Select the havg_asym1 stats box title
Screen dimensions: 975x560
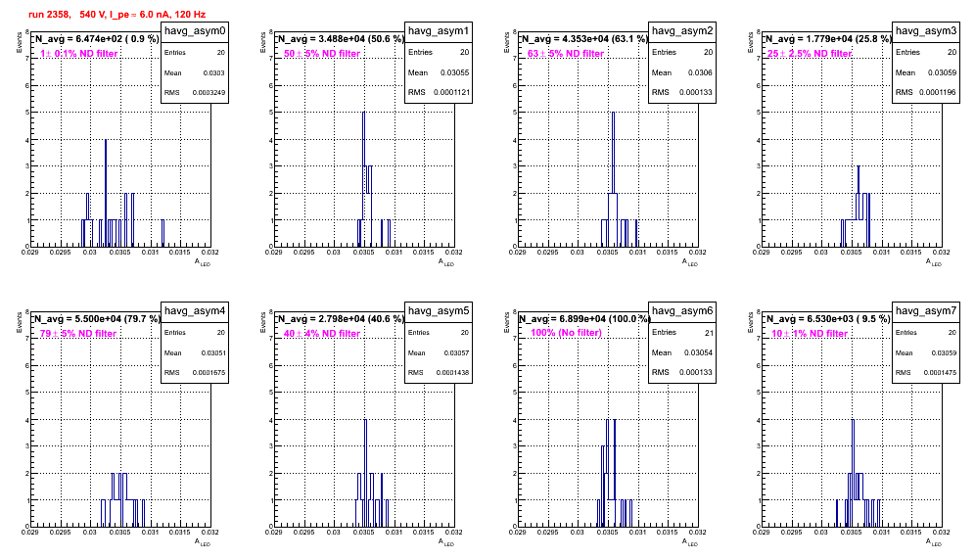(439, 30)
